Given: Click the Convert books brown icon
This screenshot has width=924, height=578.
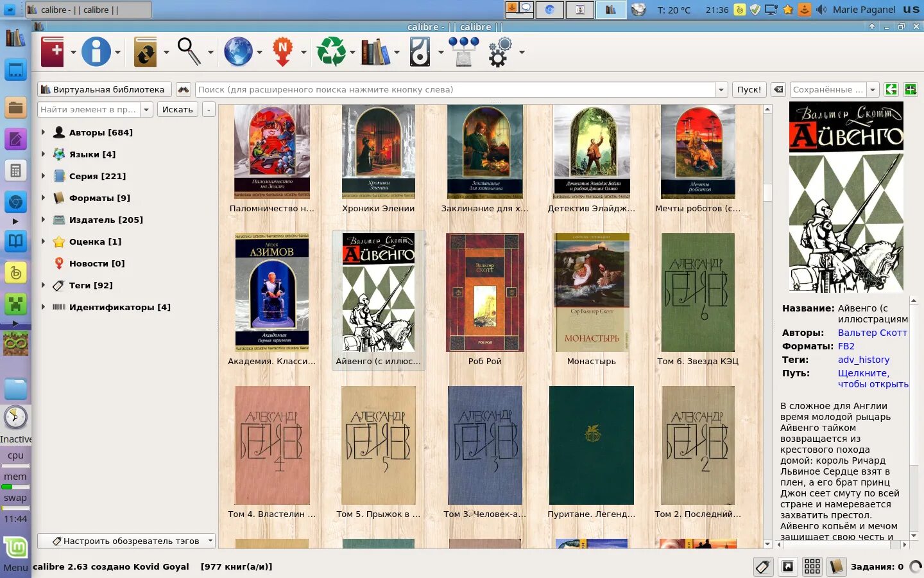Looking at the screenshot, I should pos(145,52).
